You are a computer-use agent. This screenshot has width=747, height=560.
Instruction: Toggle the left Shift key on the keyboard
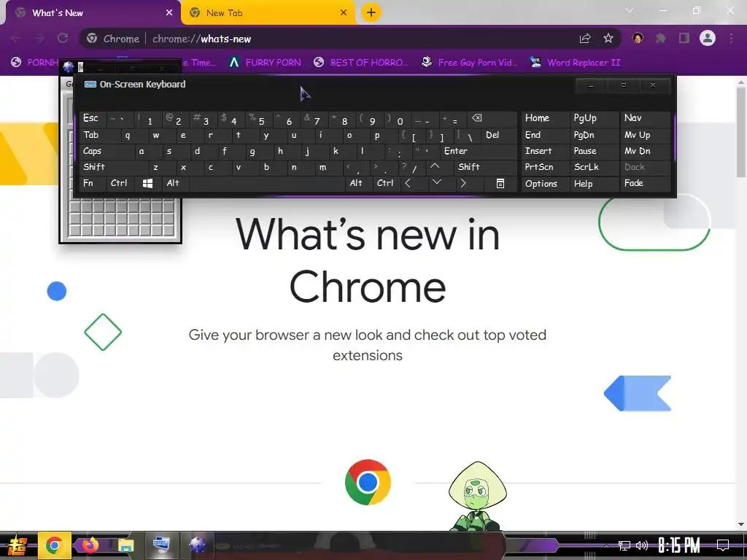[114, 167]
